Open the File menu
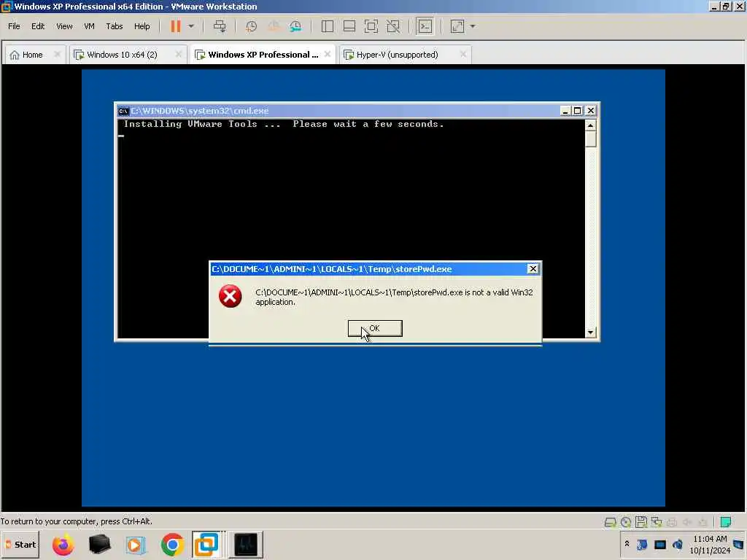This screenshot has height=560, width=747. pos(15,26)
